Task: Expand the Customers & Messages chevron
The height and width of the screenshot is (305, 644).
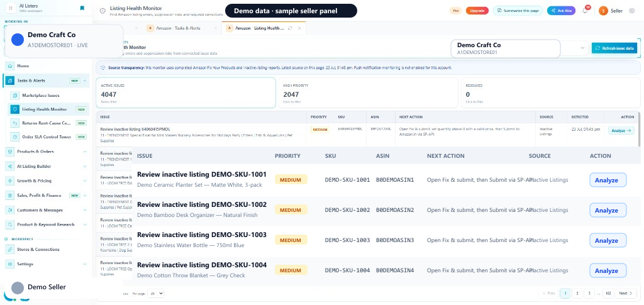Action: pos(85,210)
